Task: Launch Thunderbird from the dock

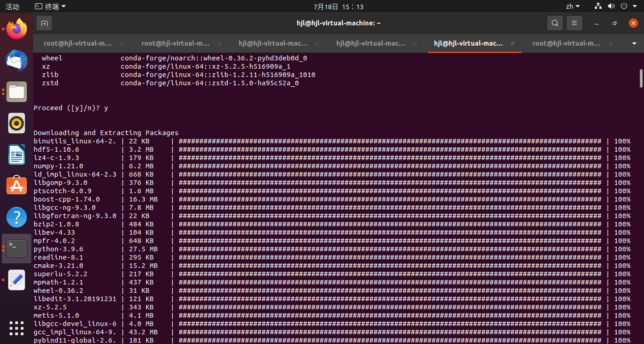Action: [x=16, y=60]
